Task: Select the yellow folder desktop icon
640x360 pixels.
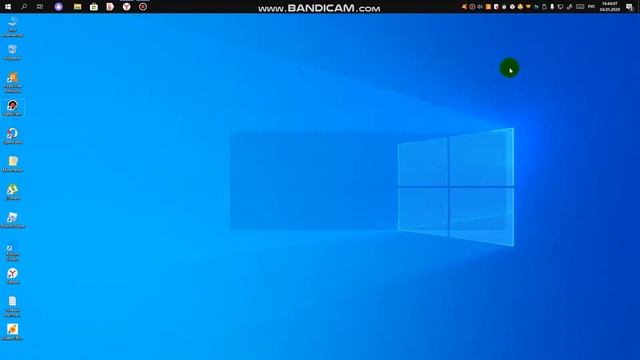Action: [12, 164]
